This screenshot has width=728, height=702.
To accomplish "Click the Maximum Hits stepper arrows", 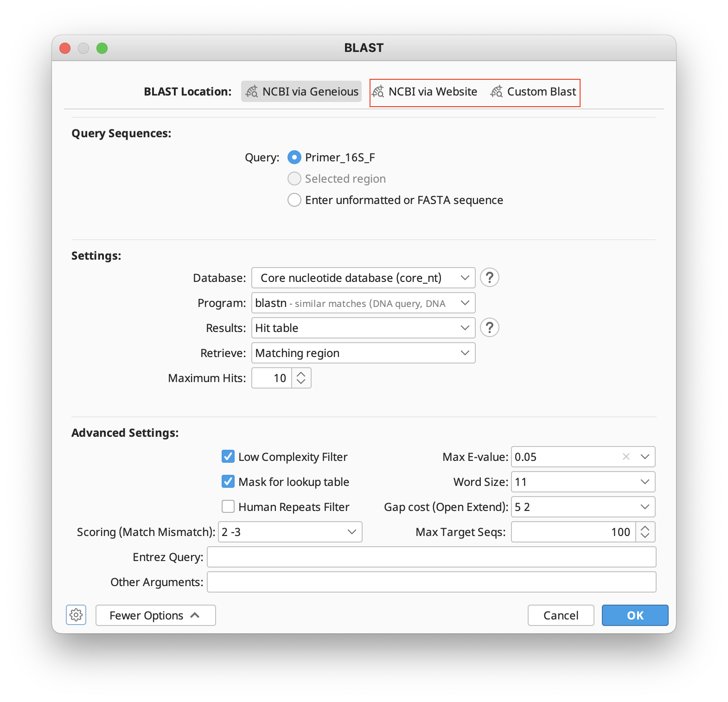I will [x=301, y=378].
